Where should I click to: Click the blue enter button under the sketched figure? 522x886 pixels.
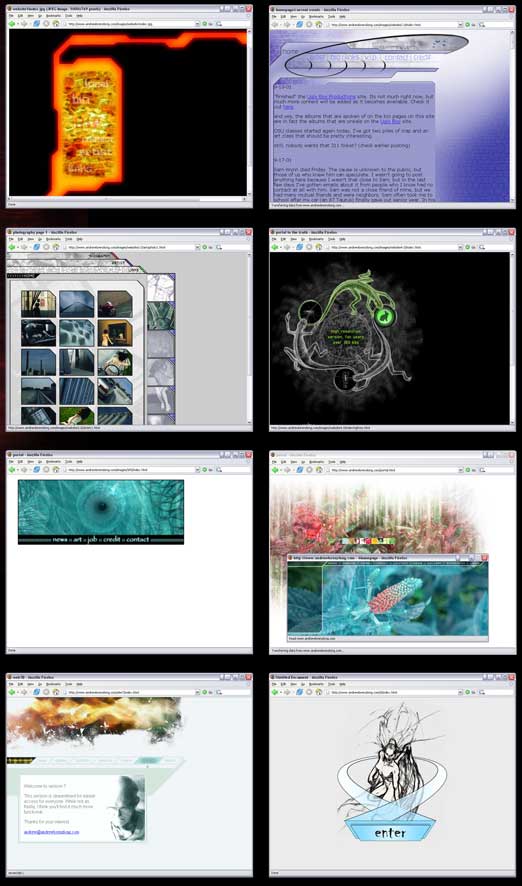(389, 832)
